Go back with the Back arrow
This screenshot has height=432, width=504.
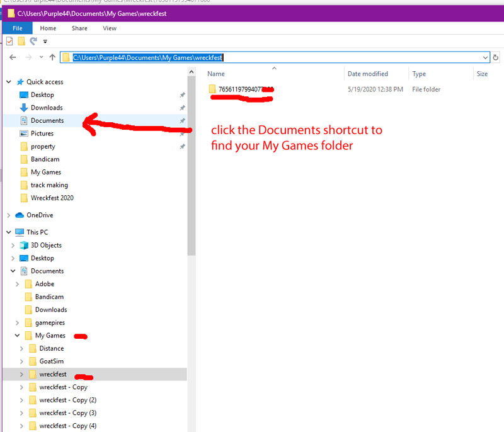13,57
